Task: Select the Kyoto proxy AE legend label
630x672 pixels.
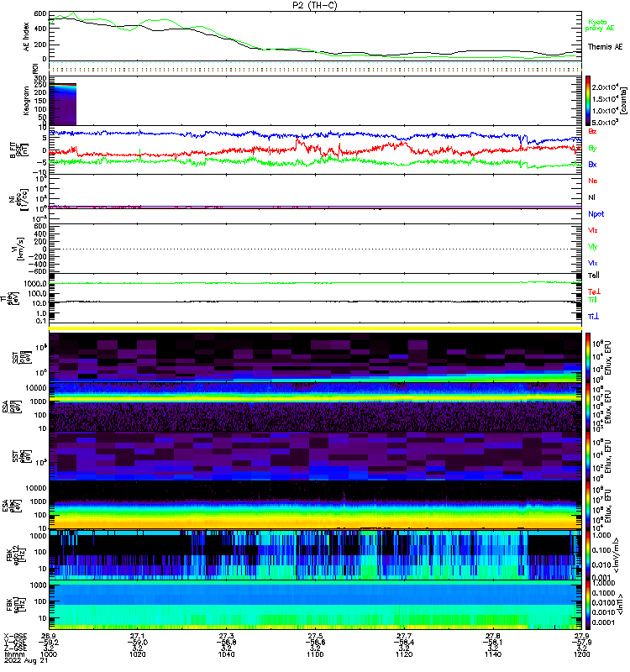Action: pyautogui.click(x=600, y=25)
